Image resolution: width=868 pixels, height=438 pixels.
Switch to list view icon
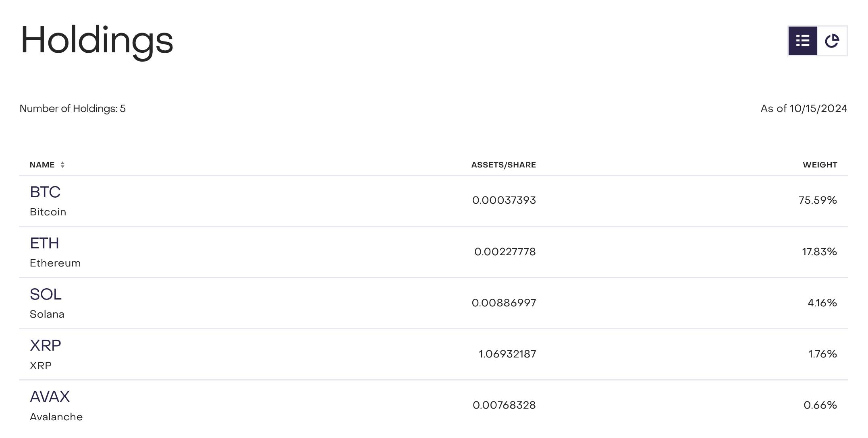pos(802,41)
